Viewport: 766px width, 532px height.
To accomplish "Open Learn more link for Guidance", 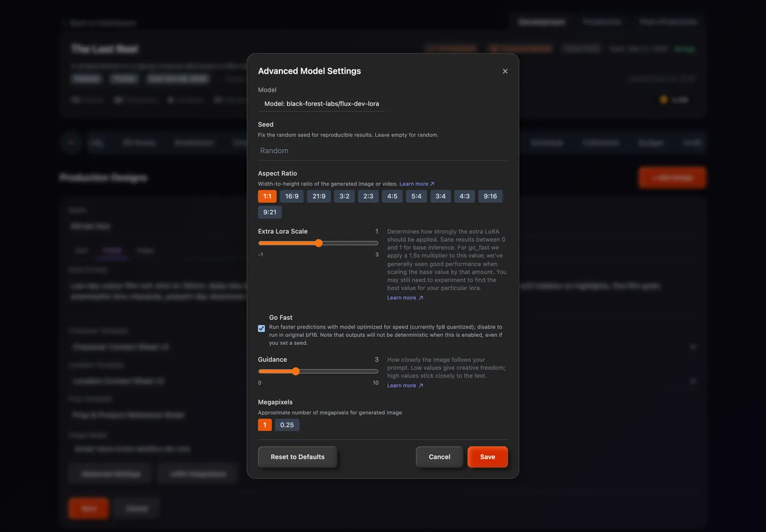I will [x=405, y=386].
